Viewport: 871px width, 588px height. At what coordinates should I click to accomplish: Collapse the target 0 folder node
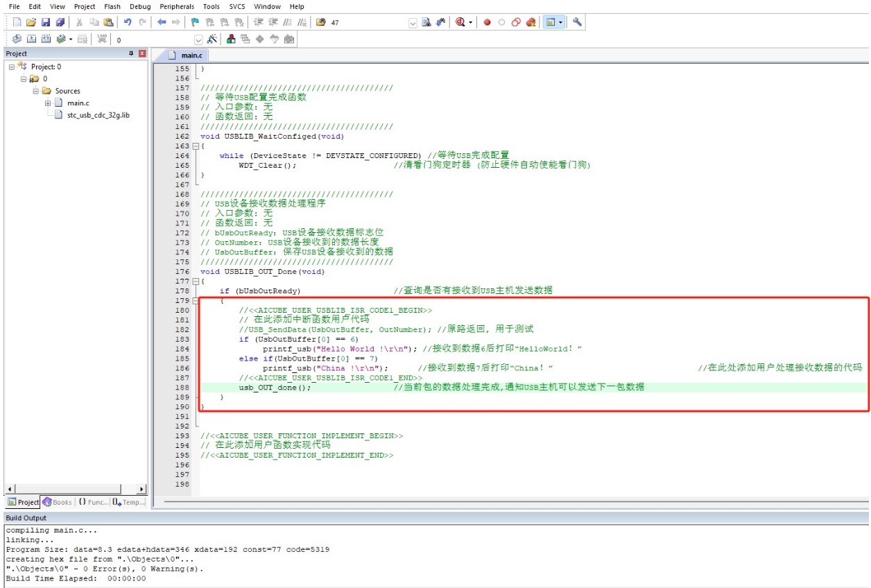pos(24,79)
